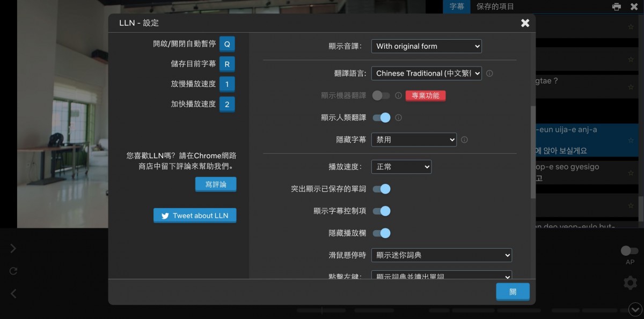Viewport: 644px width, 319px height.
Task: Click the info icon beside 翻譯語言
Action: click(x=489, y=73)
